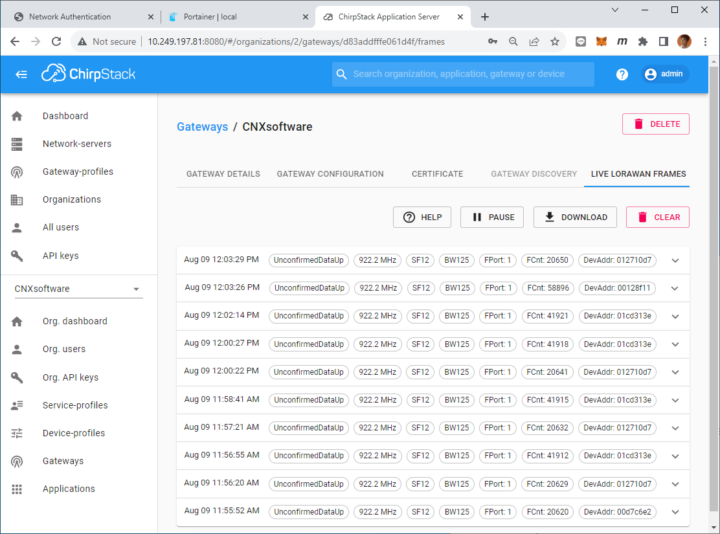The height and width of the screenshot is (534, 720).
Task: Pause the live frame stream
Action: [x=492, y=217]
